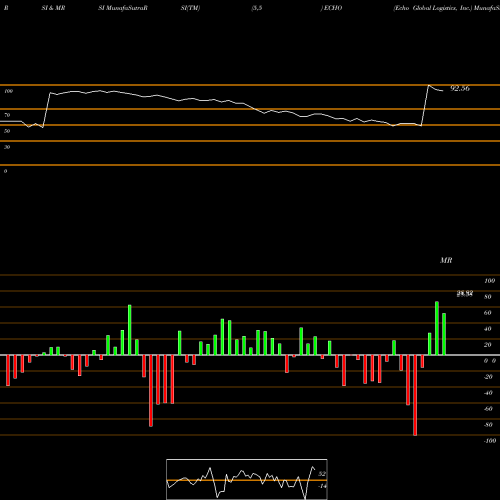The height and width of the screenshot is (500, 500).
Task: Click the '100' label on the MRSI right axis
Action: (489, 281)
